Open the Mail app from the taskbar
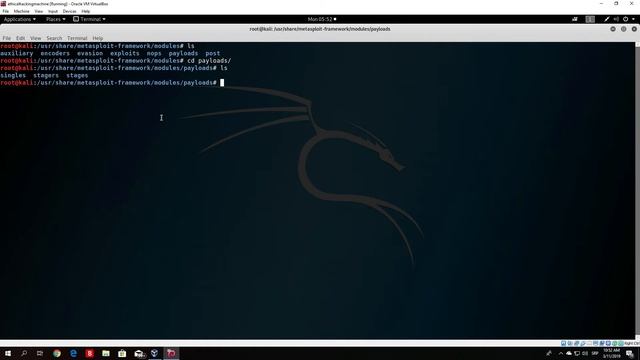 coord(139,353)
